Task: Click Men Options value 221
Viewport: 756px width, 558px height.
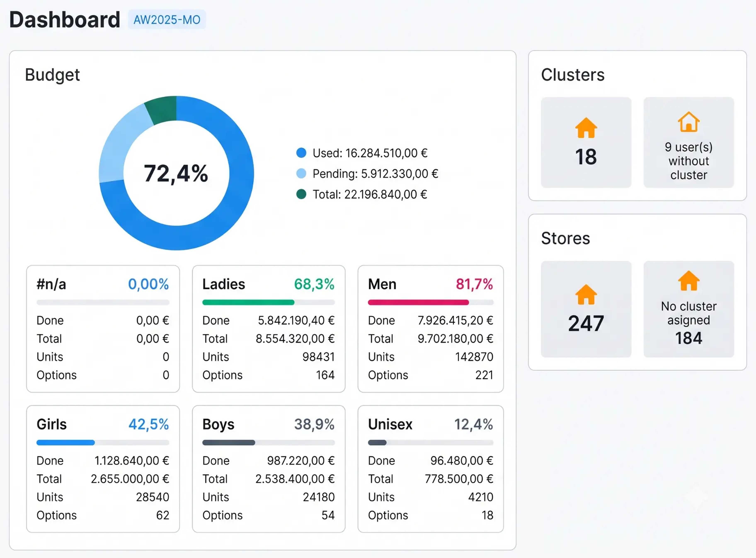Action: [x=484, y=375]
